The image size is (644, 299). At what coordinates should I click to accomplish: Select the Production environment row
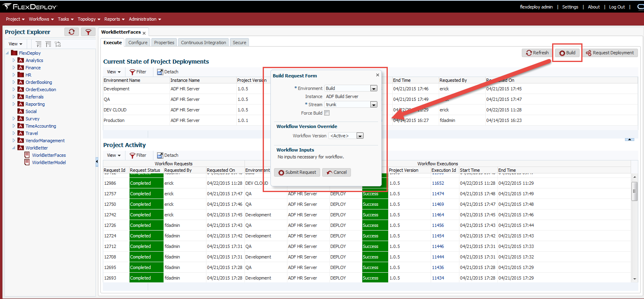370,120
